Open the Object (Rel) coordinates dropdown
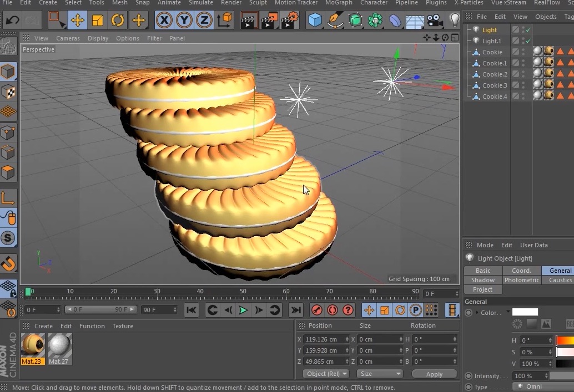 pos(325,374)
